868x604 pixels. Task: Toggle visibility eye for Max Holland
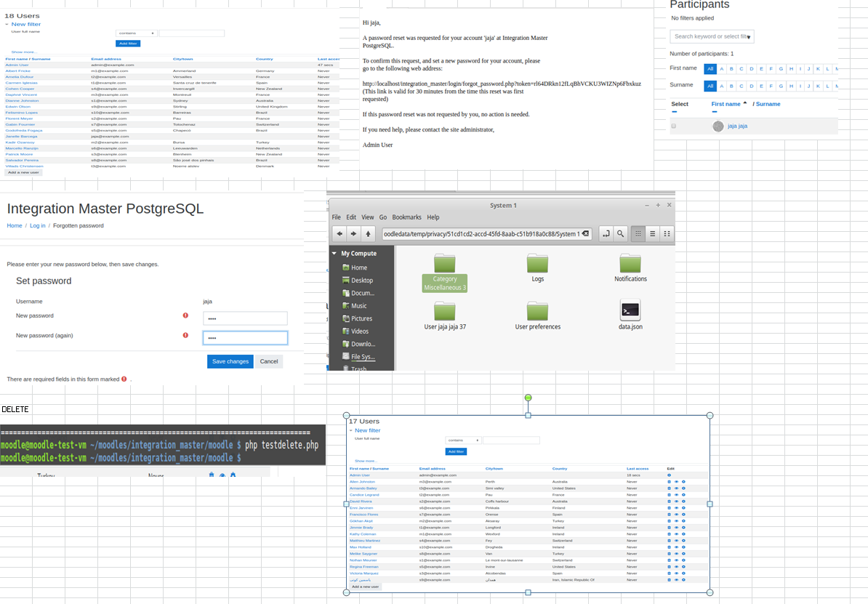(676, 547)
